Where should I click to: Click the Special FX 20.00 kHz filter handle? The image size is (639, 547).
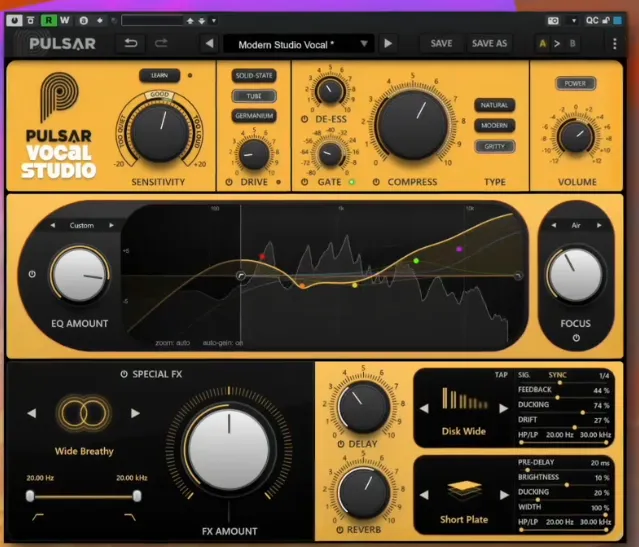click(137, 496)
